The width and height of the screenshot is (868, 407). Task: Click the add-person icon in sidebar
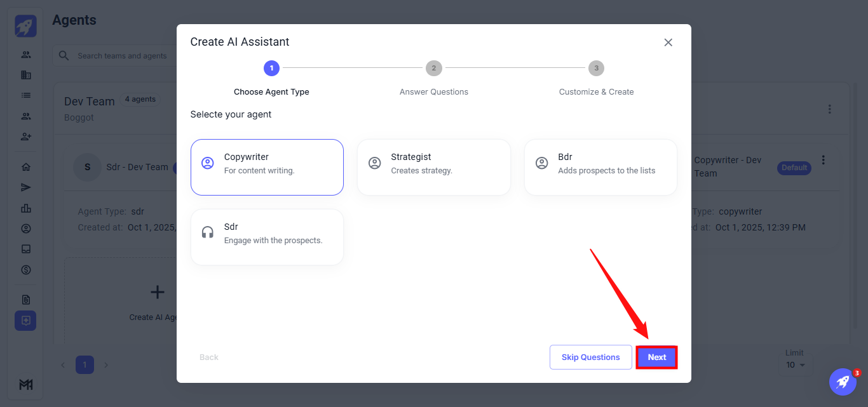pyautogui.click(x=26, y=137)
